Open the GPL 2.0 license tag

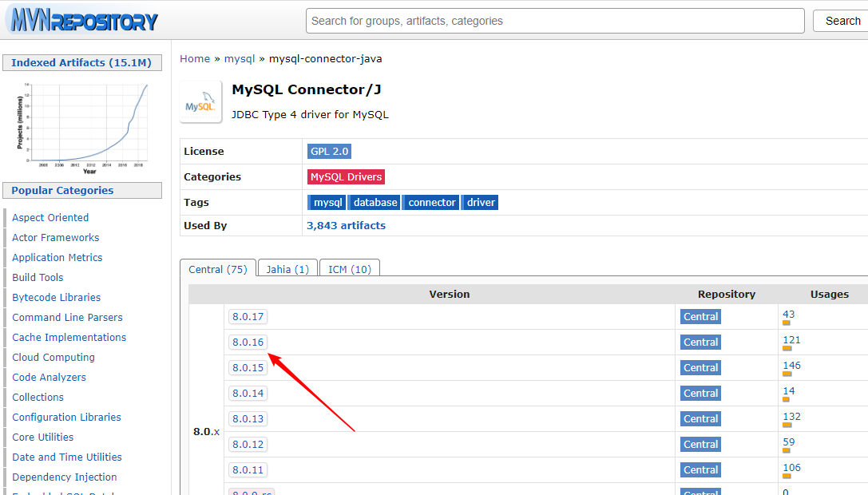pyautogui.click(x=329, y=151)
